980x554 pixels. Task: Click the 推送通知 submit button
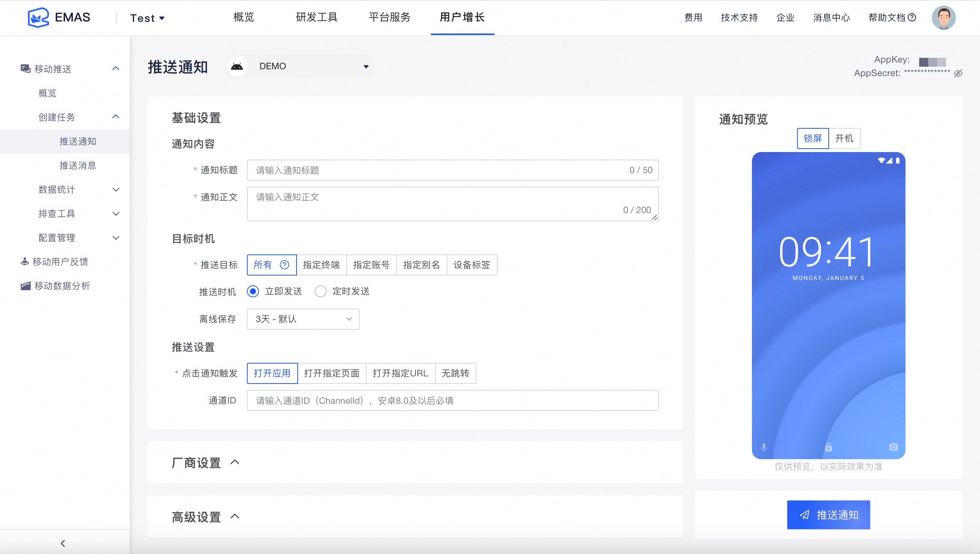tap(829, 515)
